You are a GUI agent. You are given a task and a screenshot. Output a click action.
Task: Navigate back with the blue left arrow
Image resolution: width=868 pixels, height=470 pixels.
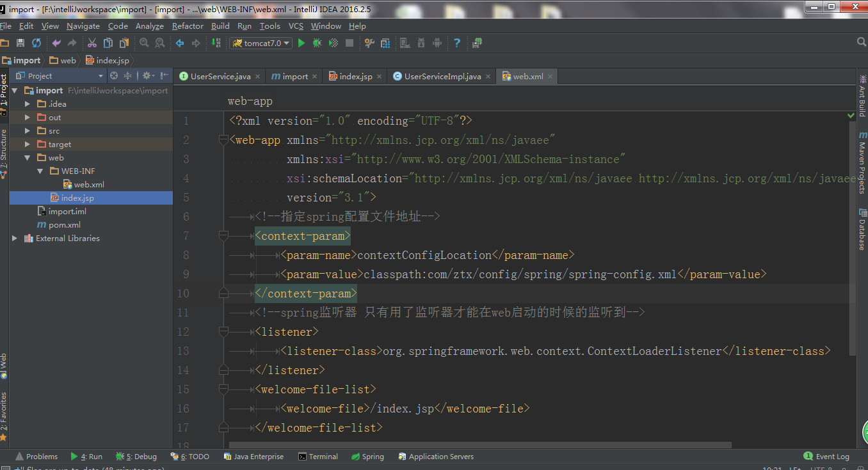(x=180, y=43)
